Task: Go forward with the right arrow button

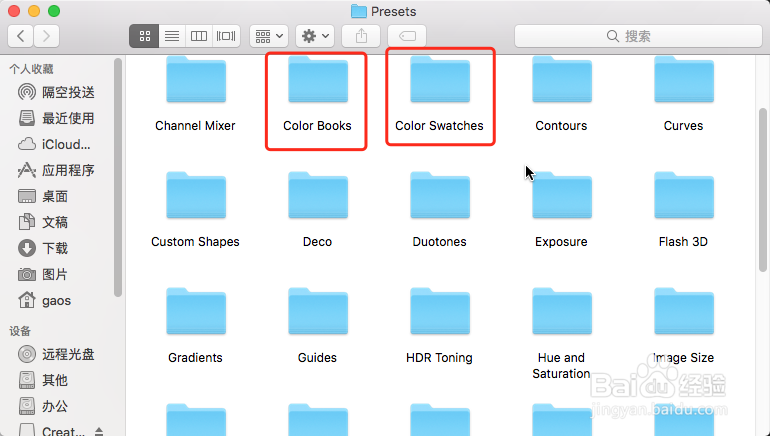Action: tap(46, 36)
